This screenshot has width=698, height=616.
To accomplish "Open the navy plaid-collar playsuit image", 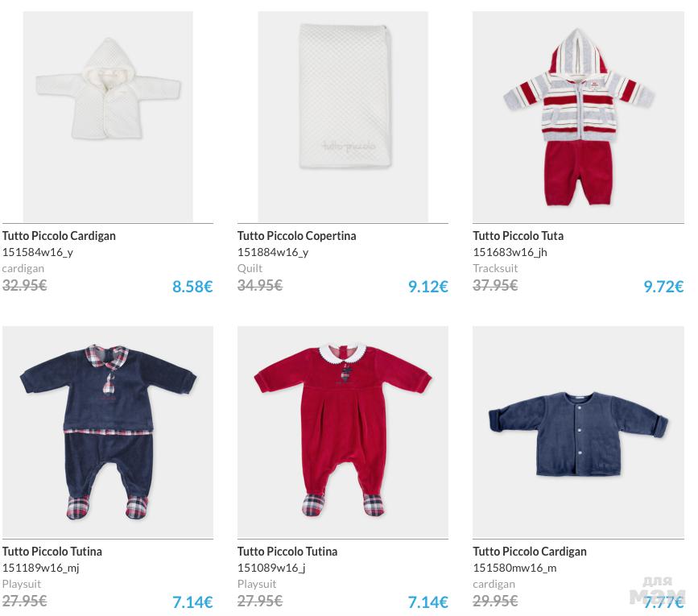I will (x=108, y=432).
